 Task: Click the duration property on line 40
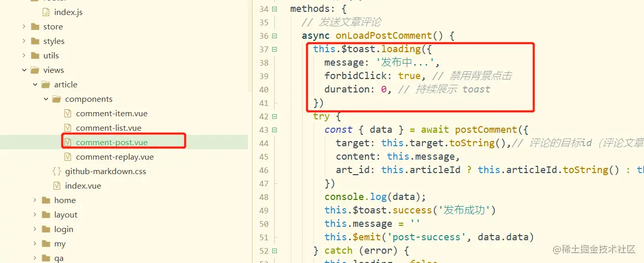pos(347,89)
